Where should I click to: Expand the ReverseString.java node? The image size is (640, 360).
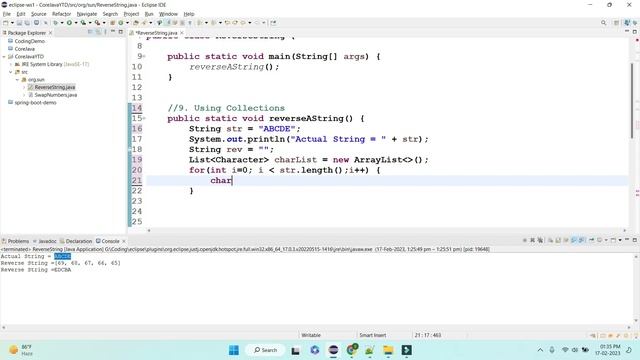(24, 87)
